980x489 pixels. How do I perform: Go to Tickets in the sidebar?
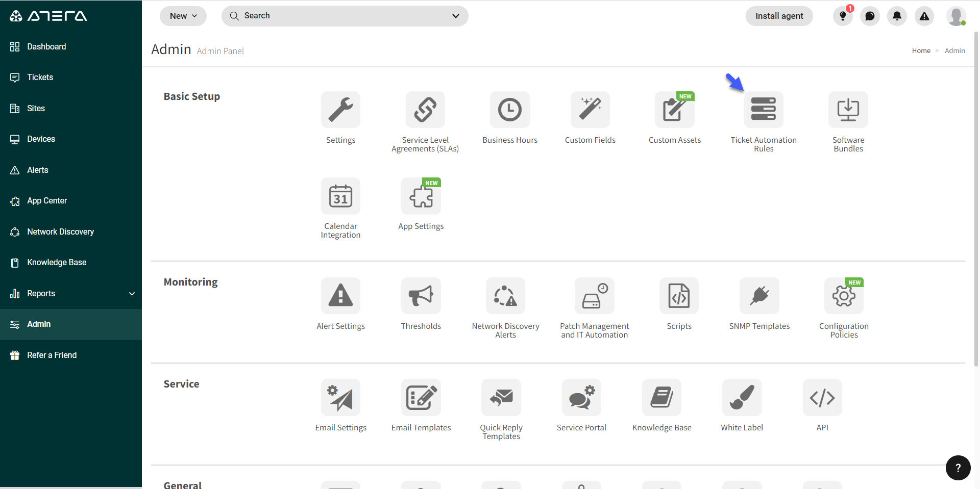click(x=40, y=78)
